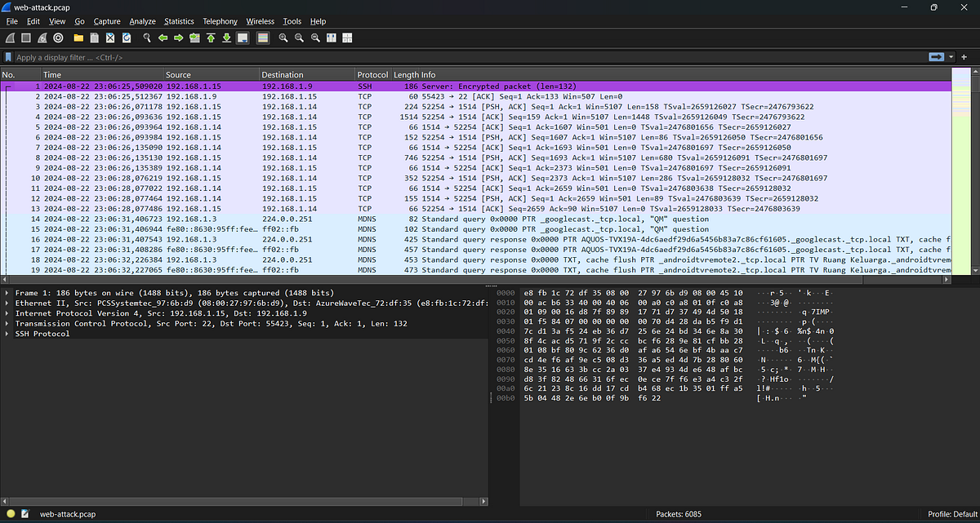The width and height of the screenshot is (980, 523).
Task: Go to the last packet with down arrow icon
Action: coord(226,38)
